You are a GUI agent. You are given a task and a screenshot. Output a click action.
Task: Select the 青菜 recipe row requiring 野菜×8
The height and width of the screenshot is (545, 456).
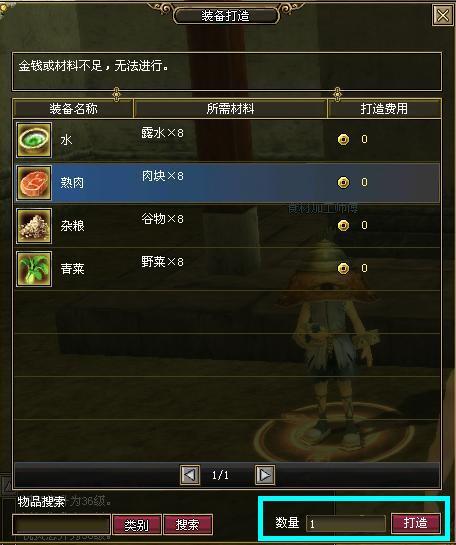[x=228, y=269]
